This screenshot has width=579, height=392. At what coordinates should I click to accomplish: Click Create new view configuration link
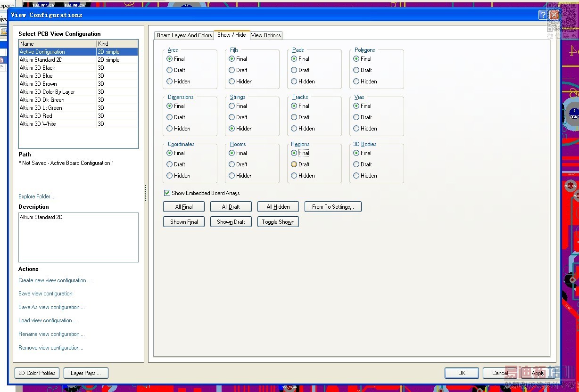(x=55, y=280)
